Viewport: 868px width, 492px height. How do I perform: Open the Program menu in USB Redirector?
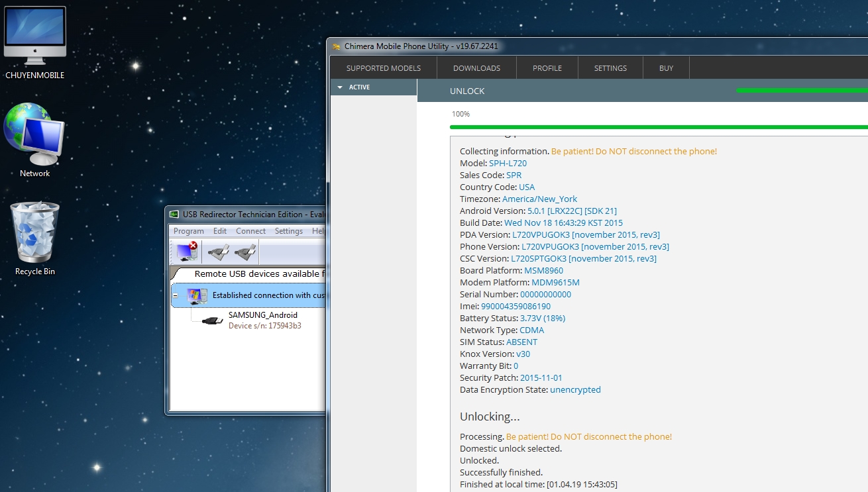coord(189,231)
